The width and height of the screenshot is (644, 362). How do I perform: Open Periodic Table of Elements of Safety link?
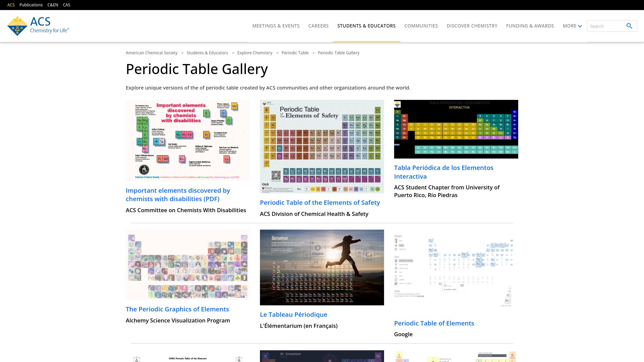tap(320, 202)
